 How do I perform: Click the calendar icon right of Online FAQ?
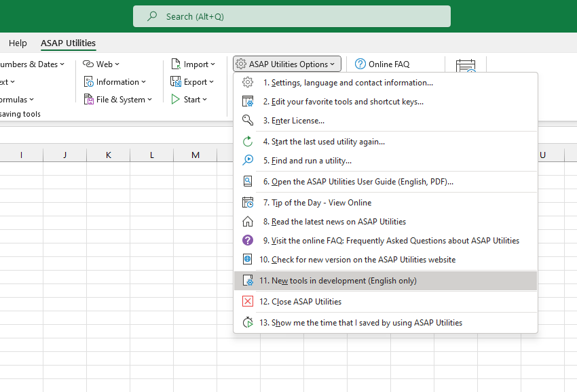tap(466, 66)
